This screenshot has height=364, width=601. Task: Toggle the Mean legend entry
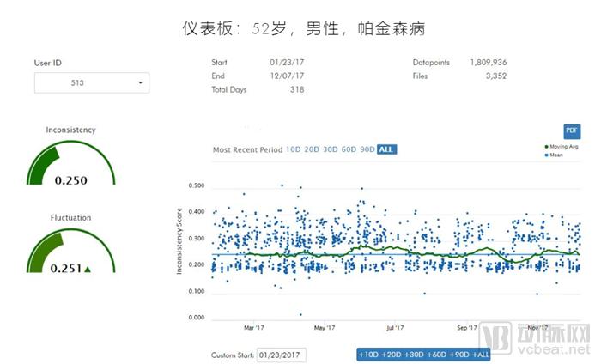[x=554, y=155]
